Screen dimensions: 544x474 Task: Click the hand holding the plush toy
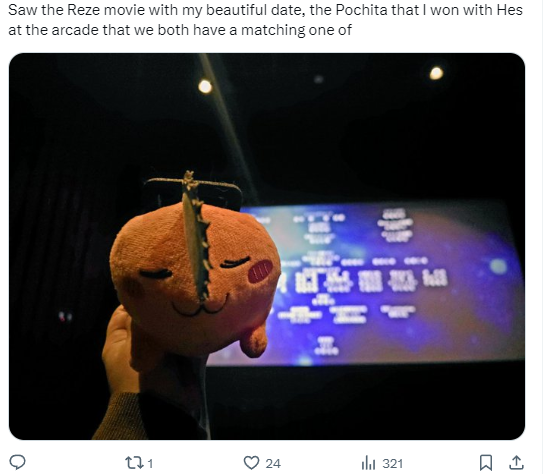pos(120,350)
